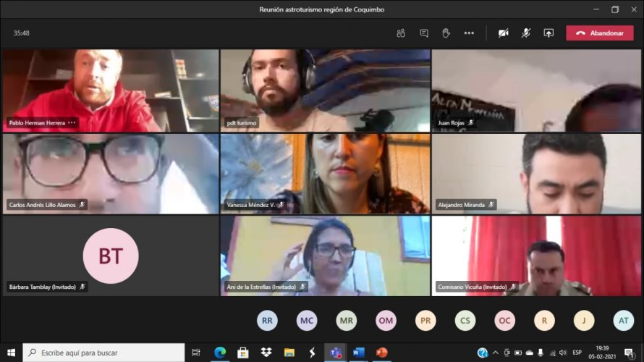The width and height of the screenshot is (644, 362).
Task: Click the Abandonar button to leave
Action: pos(599,33)
